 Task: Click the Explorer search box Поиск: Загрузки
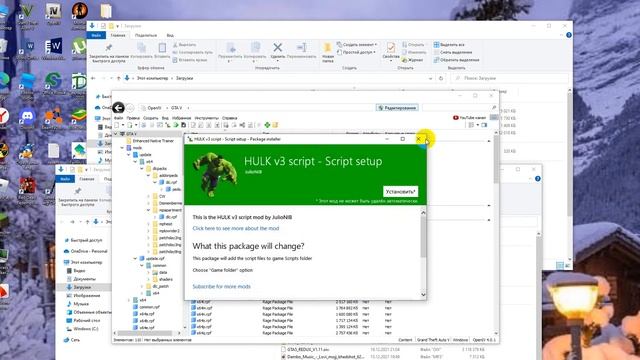[x=510, y=78]
